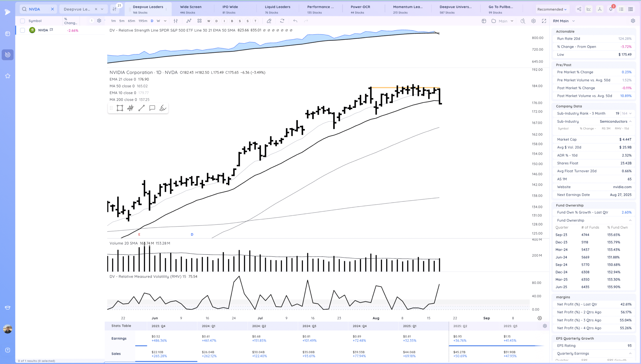This screenshot has height=364, width=641.
Task: Open the Deepvue Le... list dropdown arrow
Action: 102,9
